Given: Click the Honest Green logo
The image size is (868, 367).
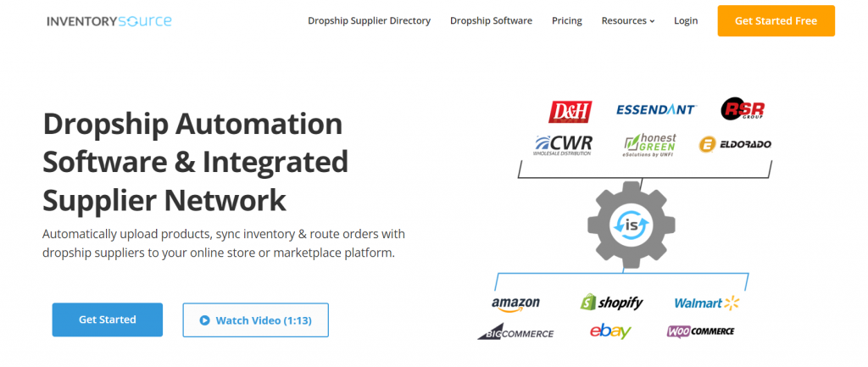Looking at the screenshot, I should [649, 146].
